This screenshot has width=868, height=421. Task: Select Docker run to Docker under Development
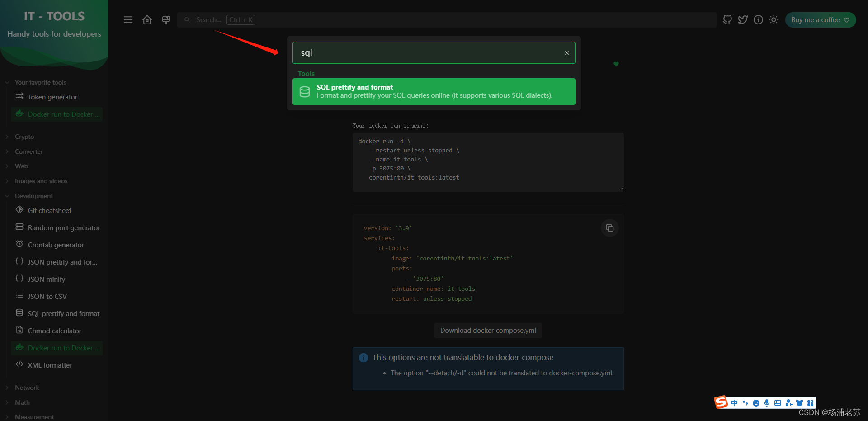pos(57,348)
